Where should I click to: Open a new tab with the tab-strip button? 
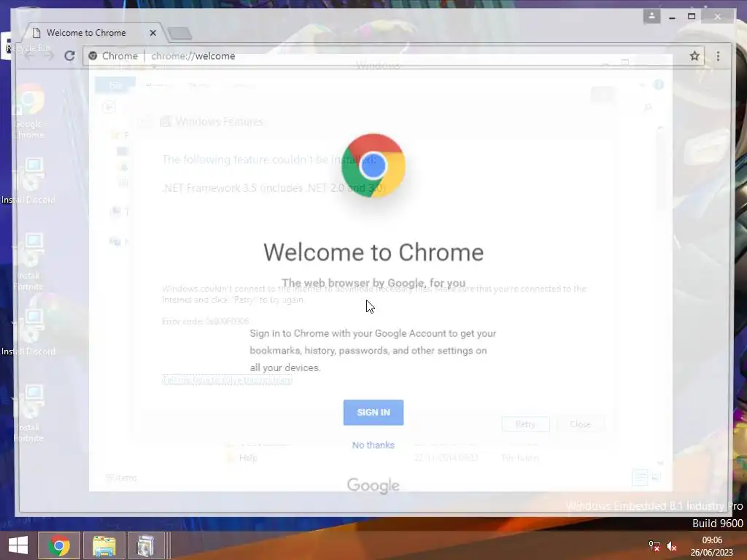coord(180,34)
